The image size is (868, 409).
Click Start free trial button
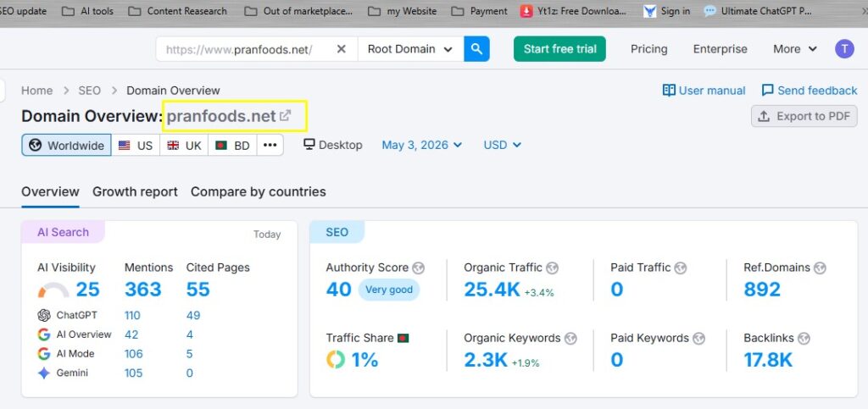click(x=559, y=48)
